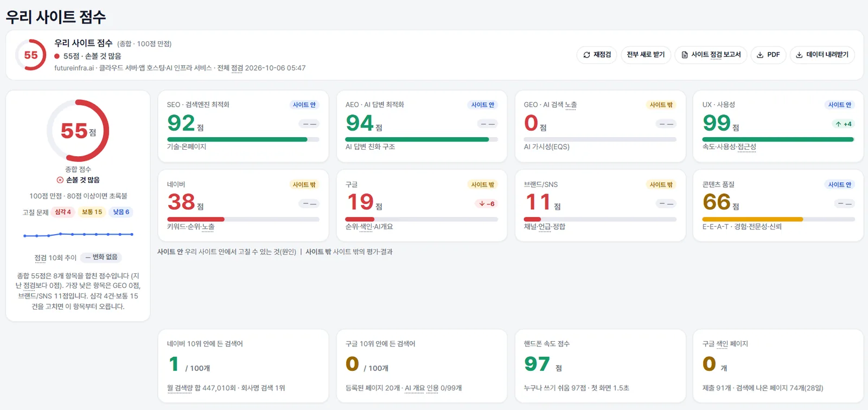Image resolution: width=868 pixels, height=410 pixels.
Task: Open the AEO · AI 답변 최적화 card title
Action: point(375,105)
